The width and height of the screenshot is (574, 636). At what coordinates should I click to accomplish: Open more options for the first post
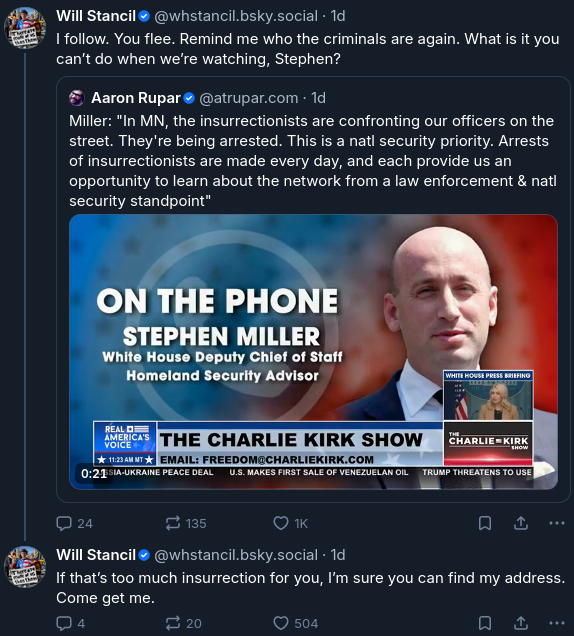tap(557, 523)
